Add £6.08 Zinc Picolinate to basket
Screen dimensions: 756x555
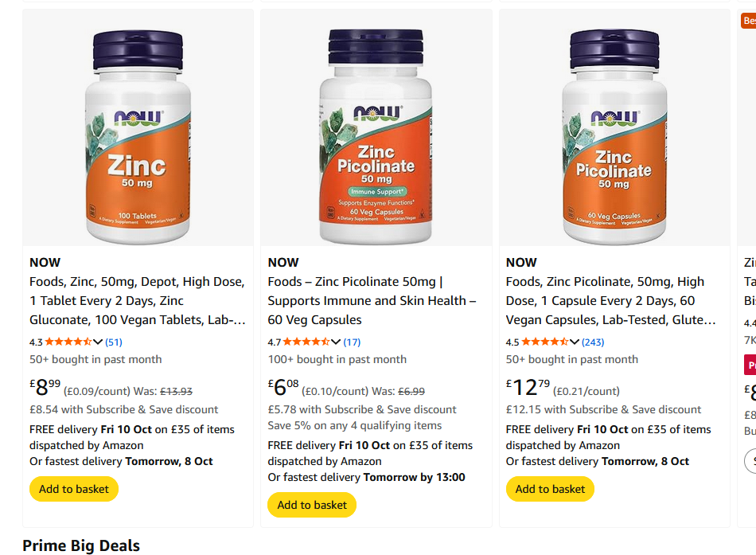click(312, 505)
